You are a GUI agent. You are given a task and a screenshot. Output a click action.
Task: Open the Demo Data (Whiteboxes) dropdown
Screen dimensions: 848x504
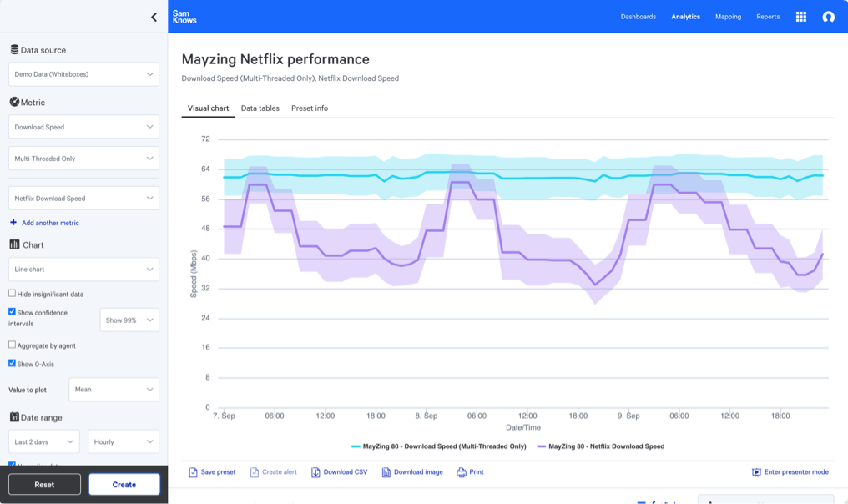(83, 74)
